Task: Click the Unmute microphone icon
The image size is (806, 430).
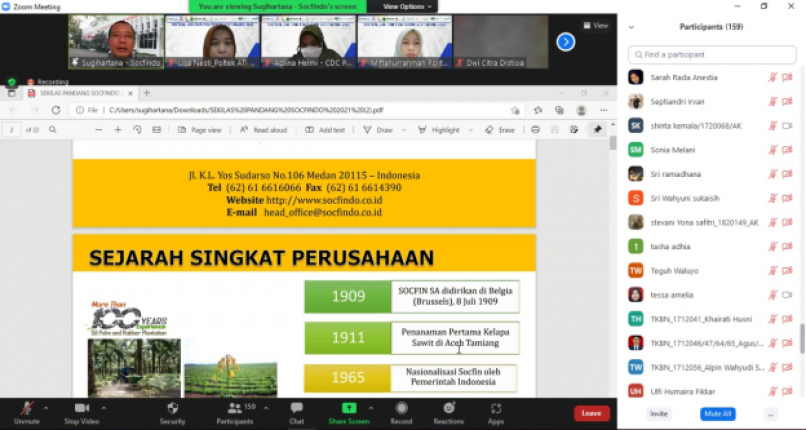Action: (x=27, y=408)
